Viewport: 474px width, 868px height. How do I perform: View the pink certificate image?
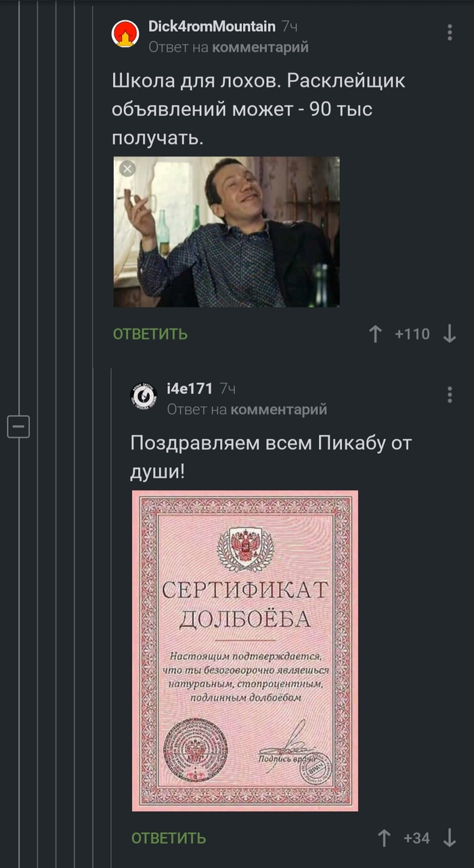[x=244, y=651]
